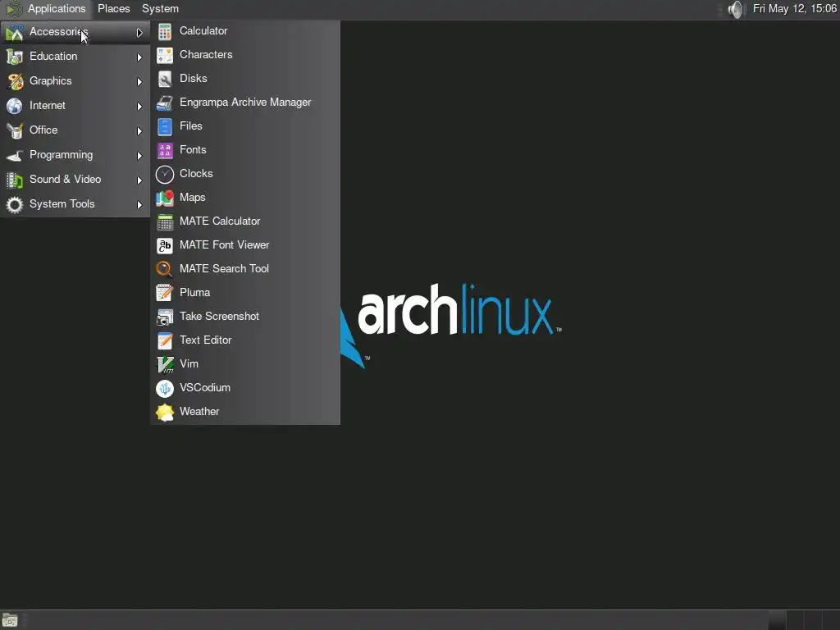Screen dimensions: 840x630
Task: Expand the System Tools submenu arrow
Action: 139,204
